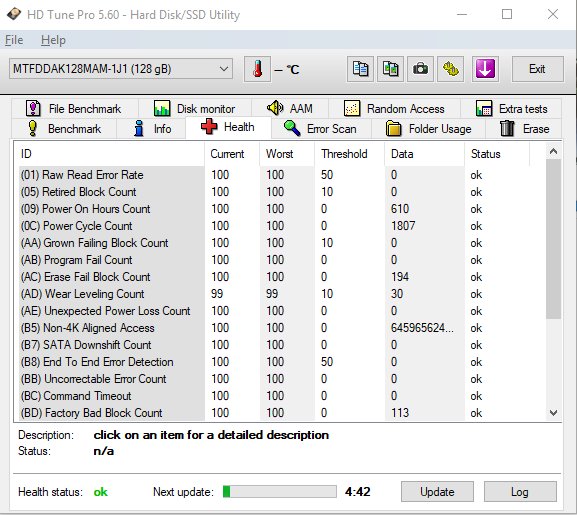Switch to the Error Scan tab

coord(321,129)
